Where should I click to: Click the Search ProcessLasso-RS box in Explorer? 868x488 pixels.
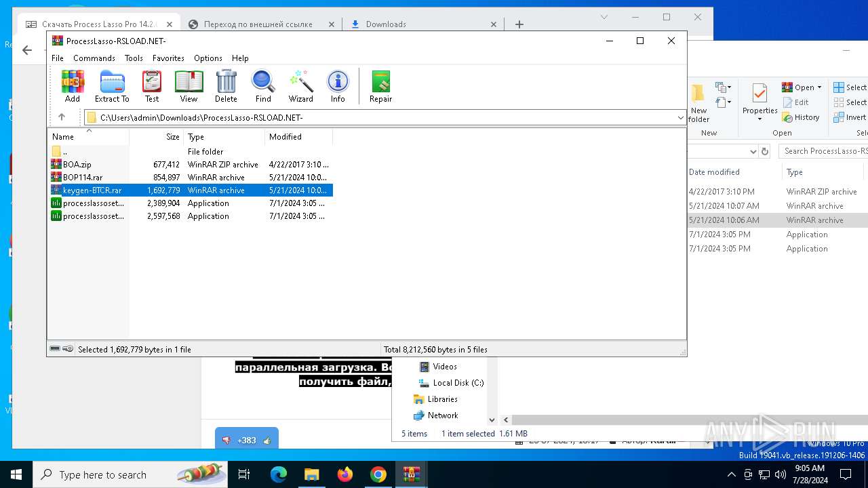823,151
